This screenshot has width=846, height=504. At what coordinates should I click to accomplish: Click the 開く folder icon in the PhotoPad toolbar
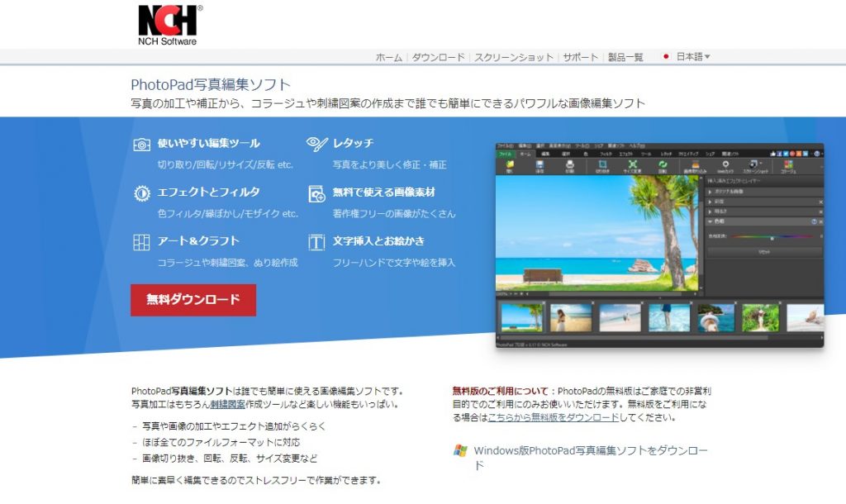pyautogui.click(x=510, y=164)
